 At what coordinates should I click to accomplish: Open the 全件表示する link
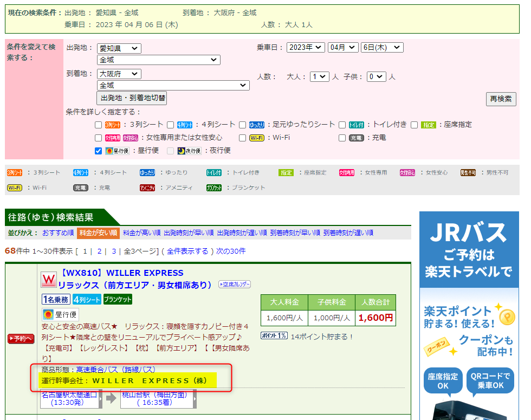coord(187,251)
